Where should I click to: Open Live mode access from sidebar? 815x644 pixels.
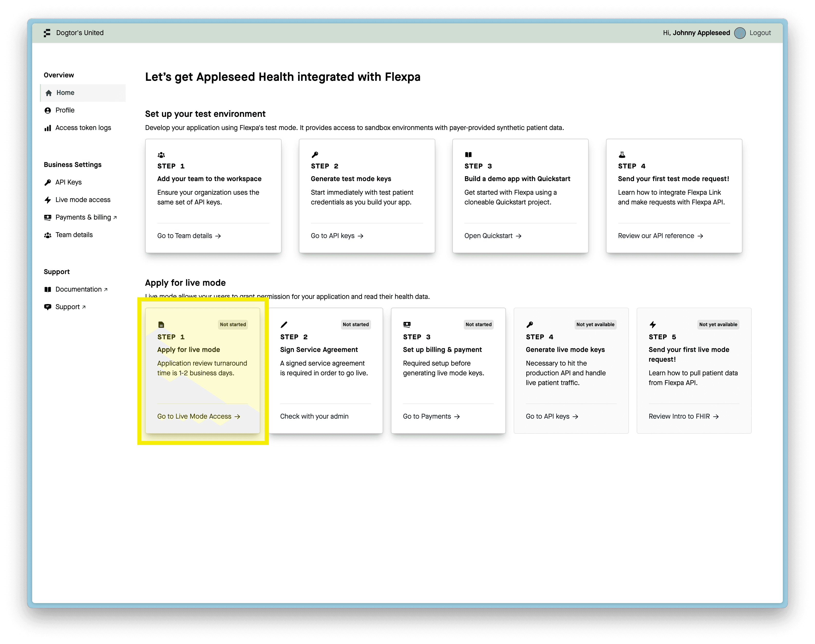click(x=83, y=200)
